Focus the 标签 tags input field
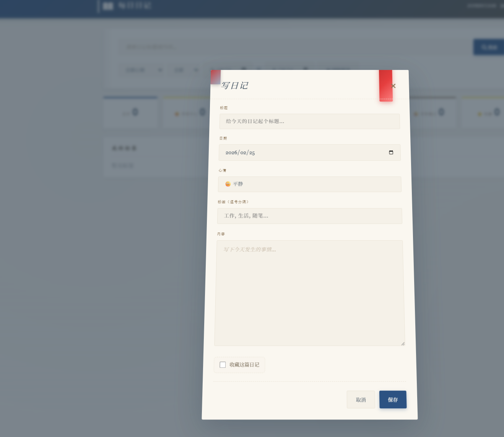This screenshot has width=504, height=437. click(309, 216)
